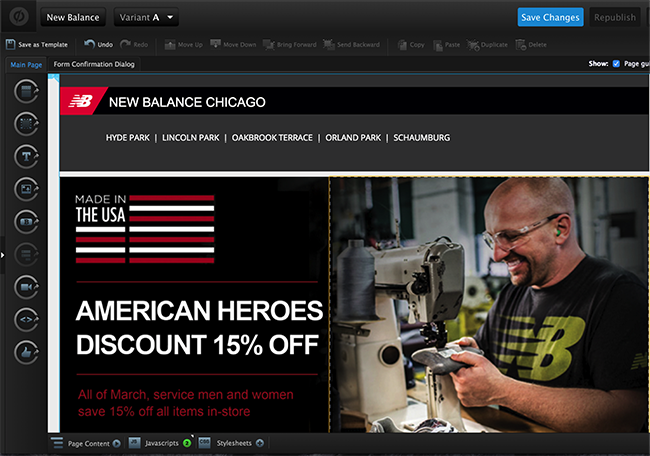The image size is (650, 456).
Task: Click Paste in toolbar
Action: pos(446,44)
